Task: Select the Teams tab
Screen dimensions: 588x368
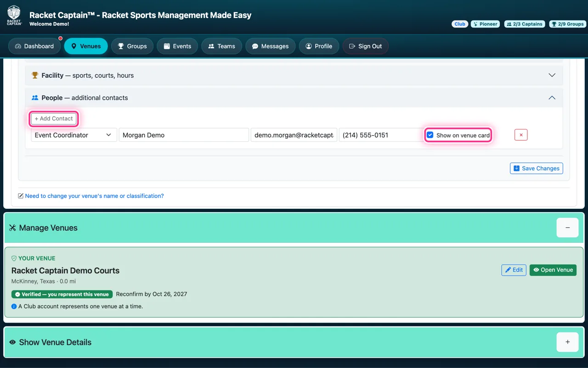Action: pos(221,46)
